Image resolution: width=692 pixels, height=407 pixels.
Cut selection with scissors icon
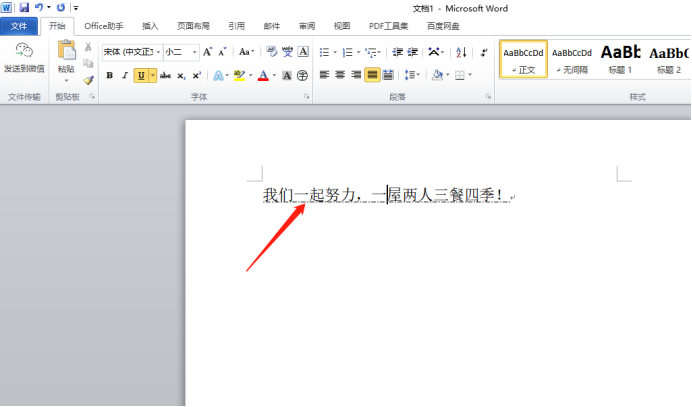[x=88, y=46]
